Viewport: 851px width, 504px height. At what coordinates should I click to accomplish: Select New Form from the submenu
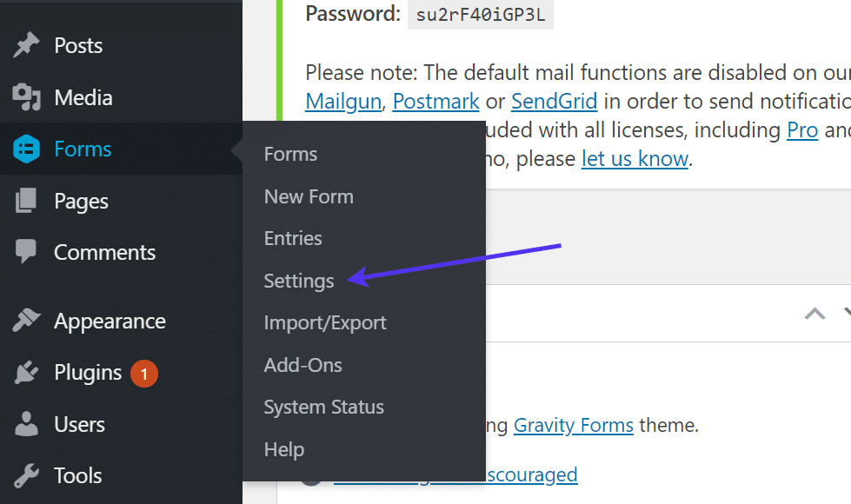click(x=309, y=196)
